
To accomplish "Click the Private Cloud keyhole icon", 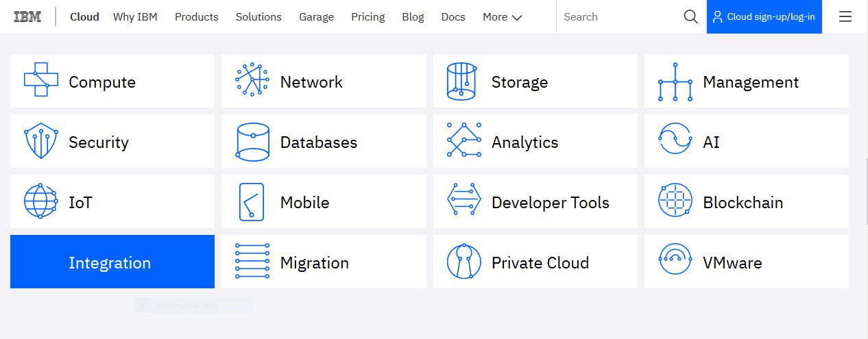I will point(463,262).
